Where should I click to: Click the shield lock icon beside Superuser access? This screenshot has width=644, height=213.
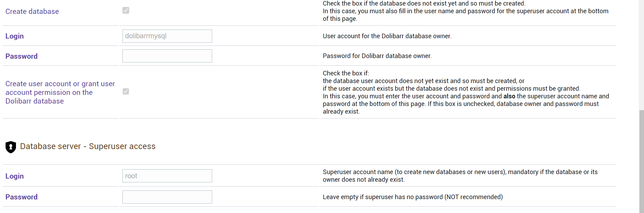[x=11, y=147]
